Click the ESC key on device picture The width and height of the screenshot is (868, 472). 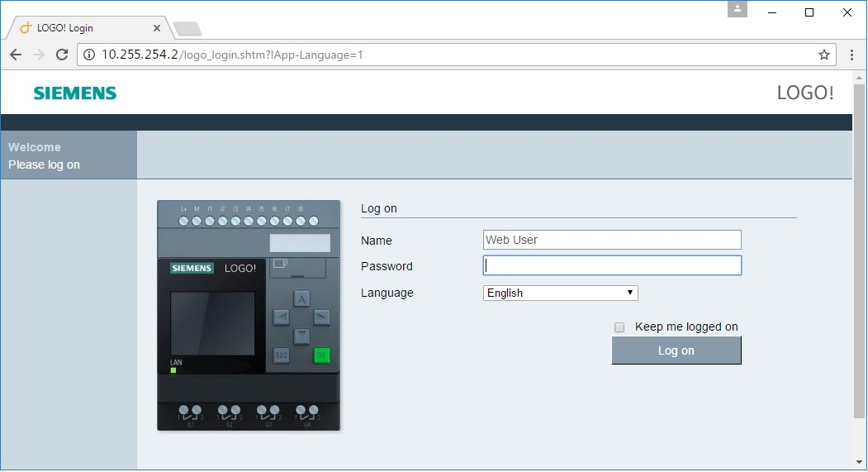click(282, 355)
